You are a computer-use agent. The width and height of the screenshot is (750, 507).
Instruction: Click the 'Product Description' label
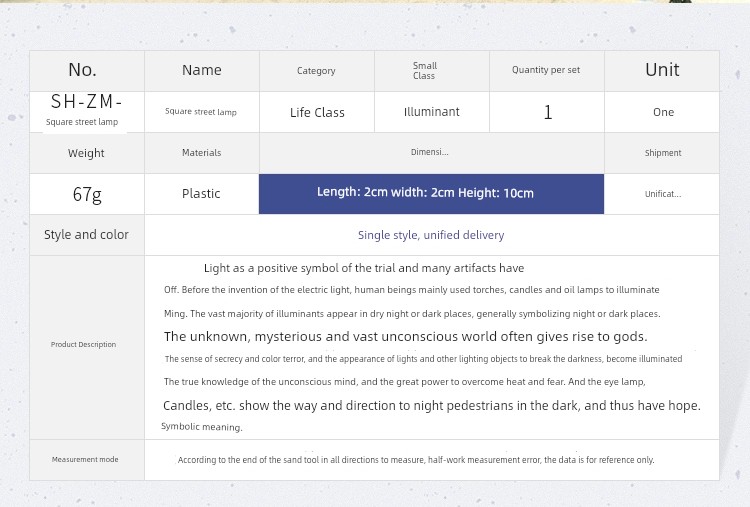(x=83, y=344)
